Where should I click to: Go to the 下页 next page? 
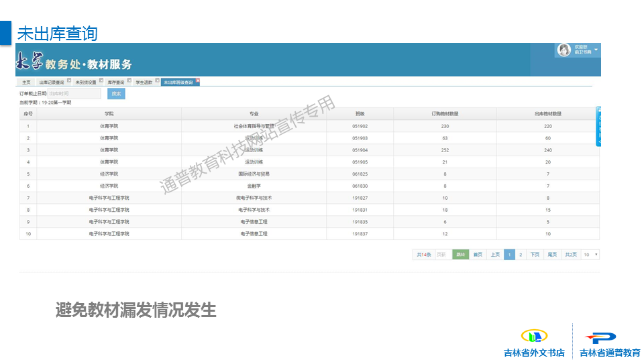point(535,255)
